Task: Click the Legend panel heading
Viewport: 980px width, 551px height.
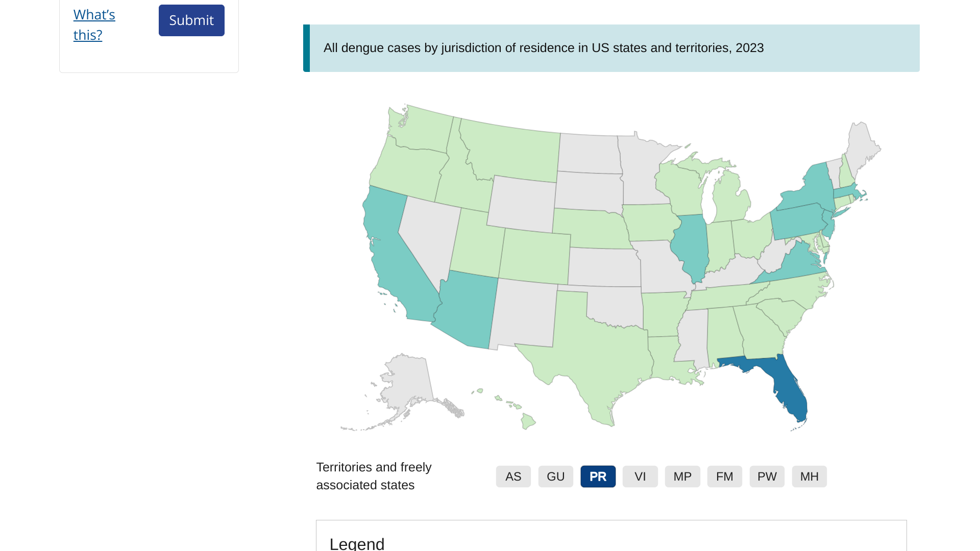Action: [357, 543]
